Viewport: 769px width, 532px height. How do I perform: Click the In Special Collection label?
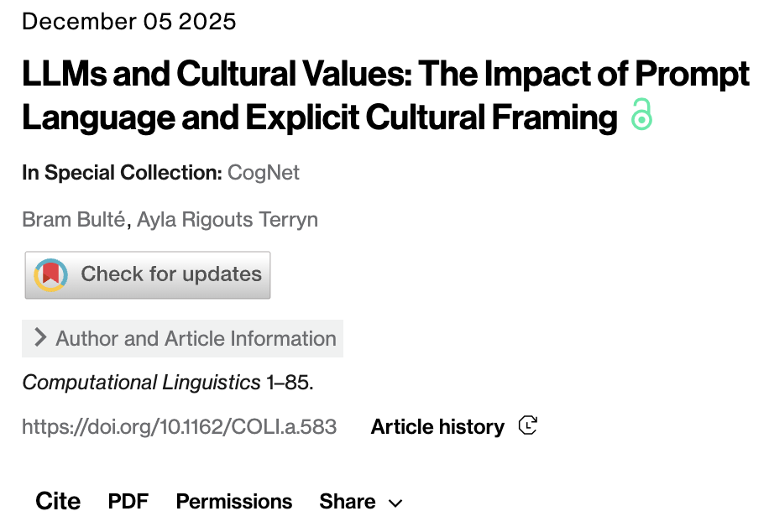pos(122,173)
